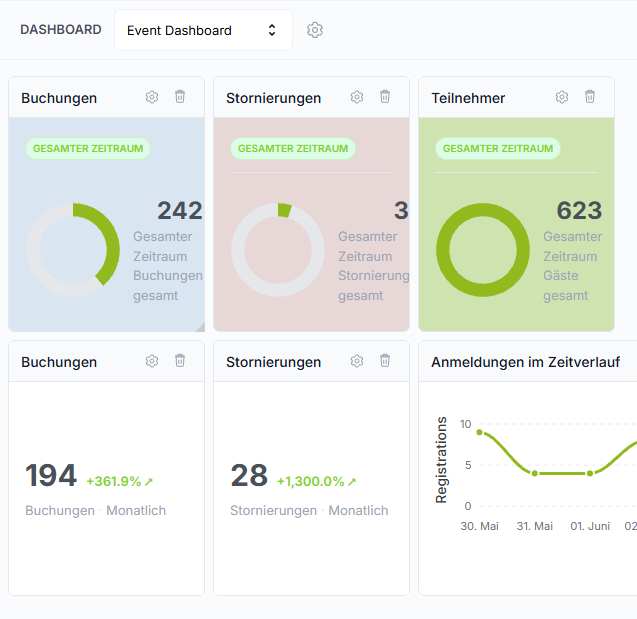Click the 28 monthly cancellations value
Viewport: 637px width, 619px height.
pos(249,476)
